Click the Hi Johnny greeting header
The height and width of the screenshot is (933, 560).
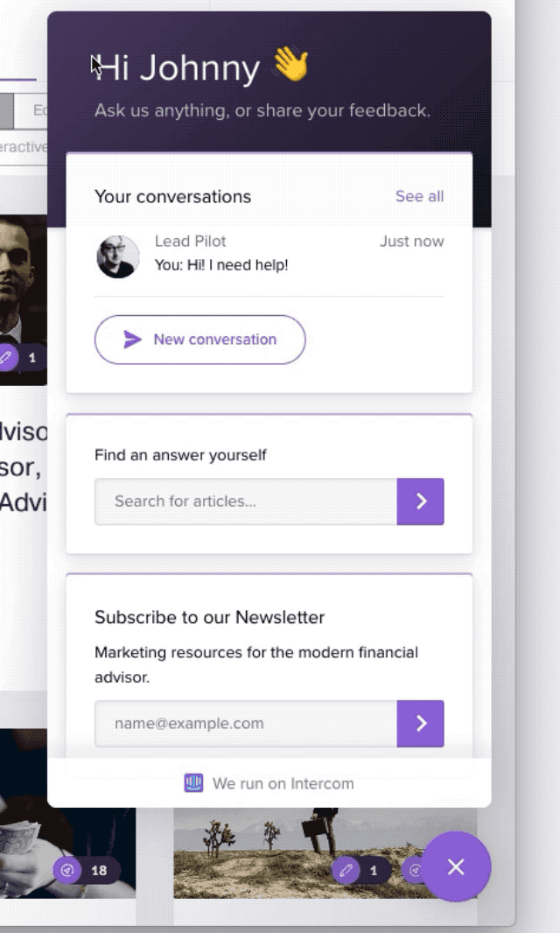point(178,67)
